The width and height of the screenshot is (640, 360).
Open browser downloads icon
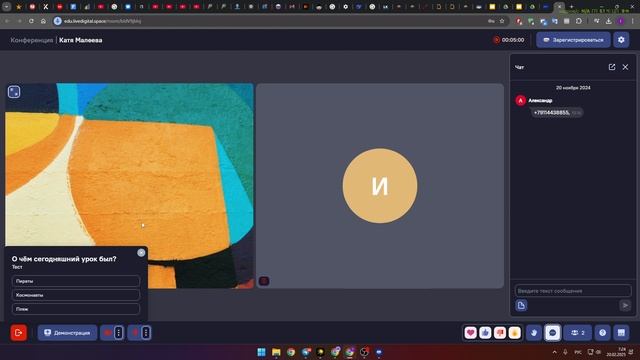pyautogui.click(x=609, y=21)
